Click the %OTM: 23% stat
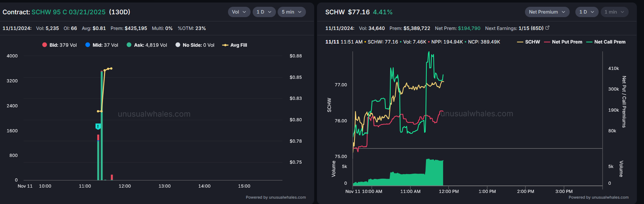 [x=192, y=28]
